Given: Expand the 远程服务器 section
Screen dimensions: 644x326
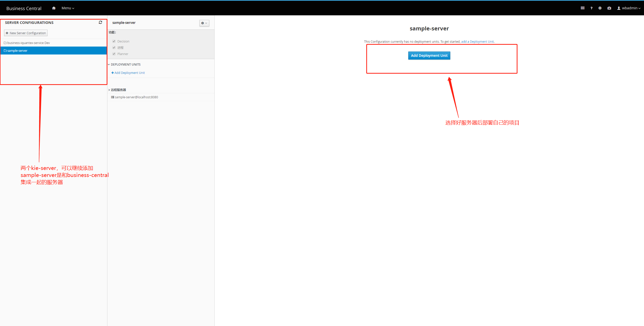Looking at the screenshot, I should click(109, 90).
